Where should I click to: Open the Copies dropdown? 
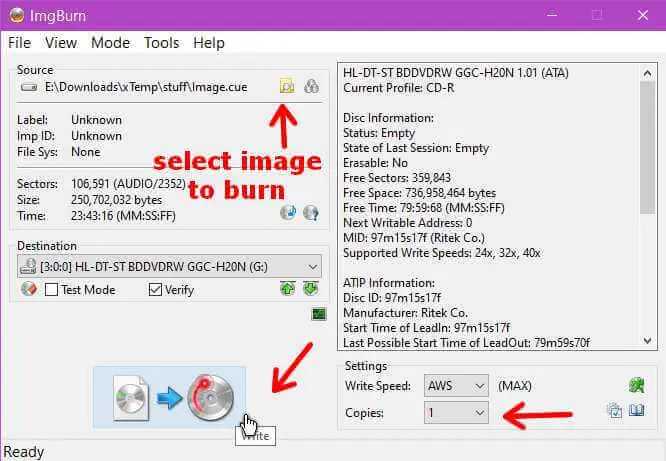pyautogui.click(x=456, y=413)
